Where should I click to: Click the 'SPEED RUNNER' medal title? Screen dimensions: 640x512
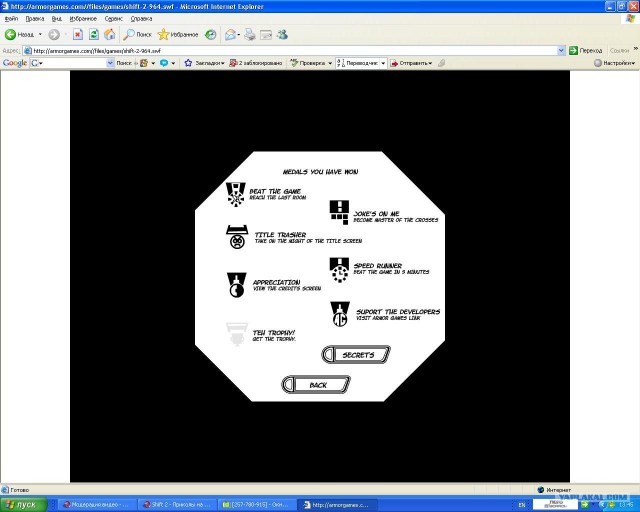coord(378,266)
